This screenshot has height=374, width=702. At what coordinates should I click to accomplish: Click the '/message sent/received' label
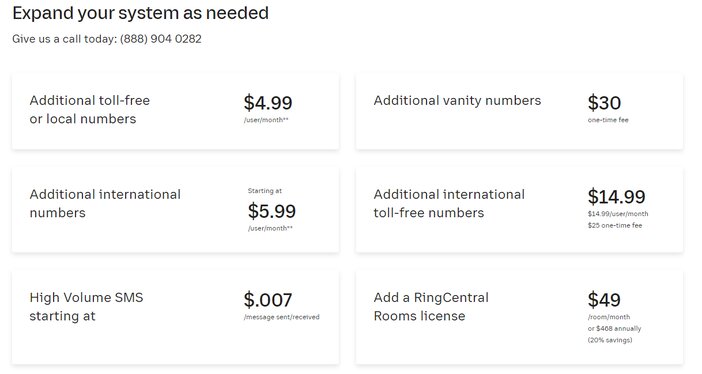pyautogui.click(x=282, y=317)
